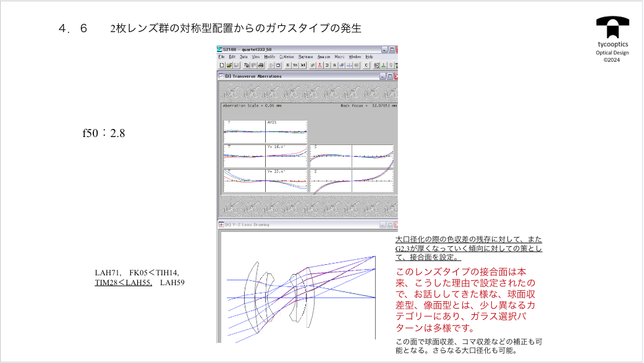This screenshot has width=644, height=363.
Task: Open the Modify menu
Action: pos(269,57)
